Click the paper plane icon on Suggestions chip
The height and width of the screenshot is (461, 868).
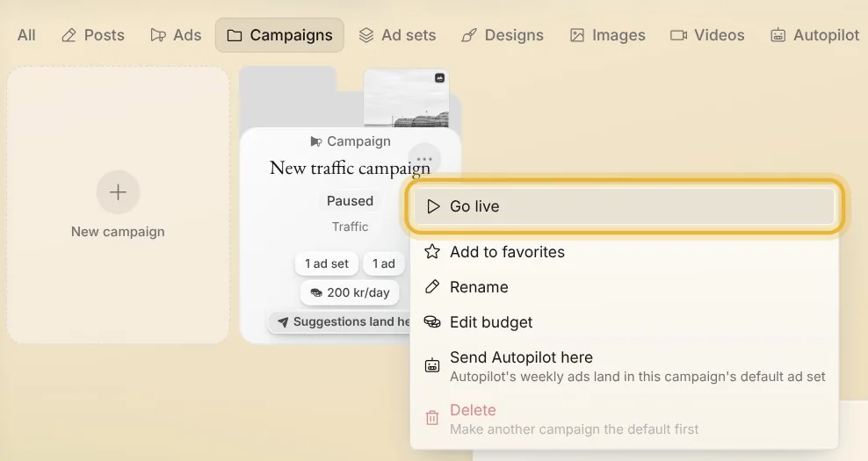pos(283,322)
